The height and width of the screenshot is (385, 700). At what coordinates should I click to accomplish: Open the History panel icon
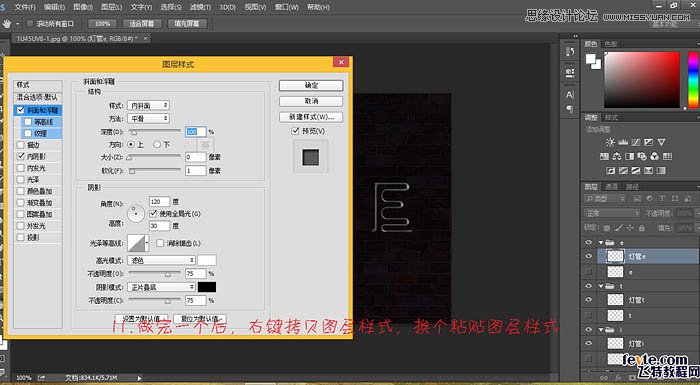(570, 51)
